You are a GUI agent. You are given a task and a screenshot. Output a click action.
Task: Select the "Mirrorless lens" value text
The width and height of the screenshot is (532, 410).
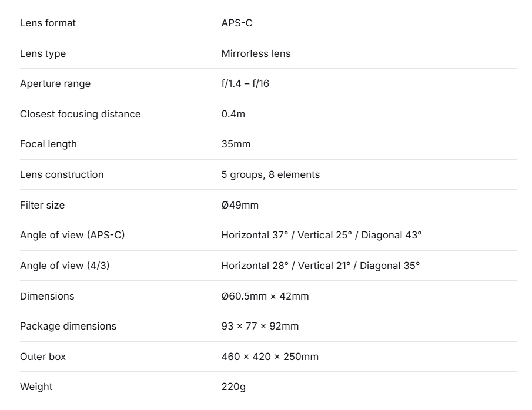click(256, 53)
